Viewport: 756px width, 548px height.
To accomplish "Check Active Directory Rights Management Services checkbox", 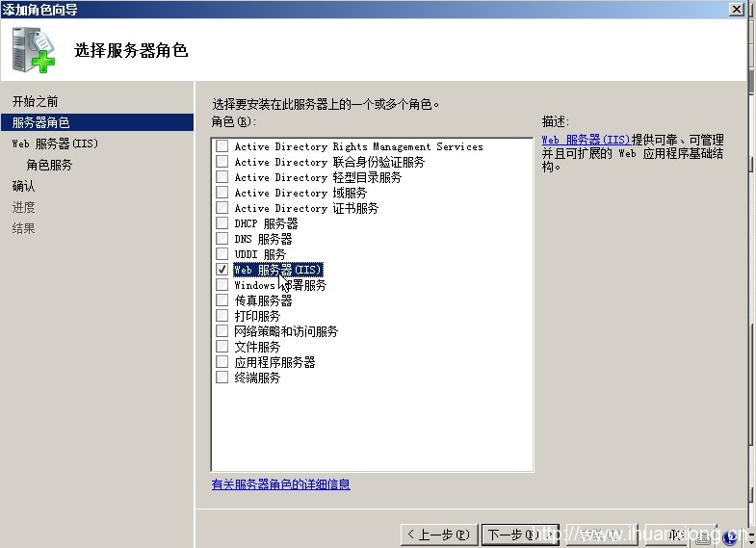I will (222, 146).
